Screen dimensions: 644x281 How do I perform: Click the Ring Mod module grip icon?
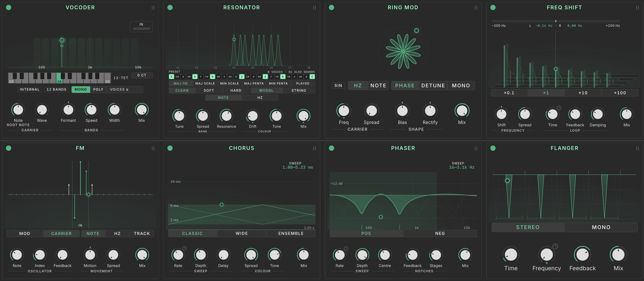pyautogui.click(x=476, y=8)
